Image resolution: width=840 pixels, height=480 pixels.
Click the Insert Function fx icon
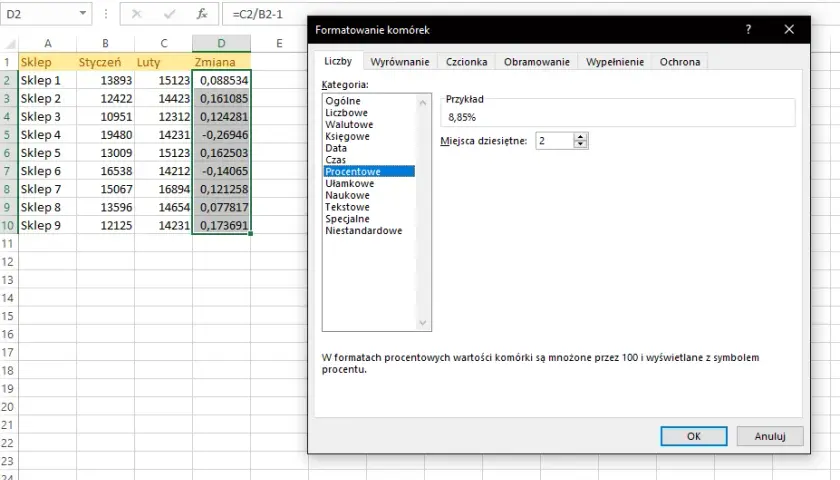coord(201,14)
